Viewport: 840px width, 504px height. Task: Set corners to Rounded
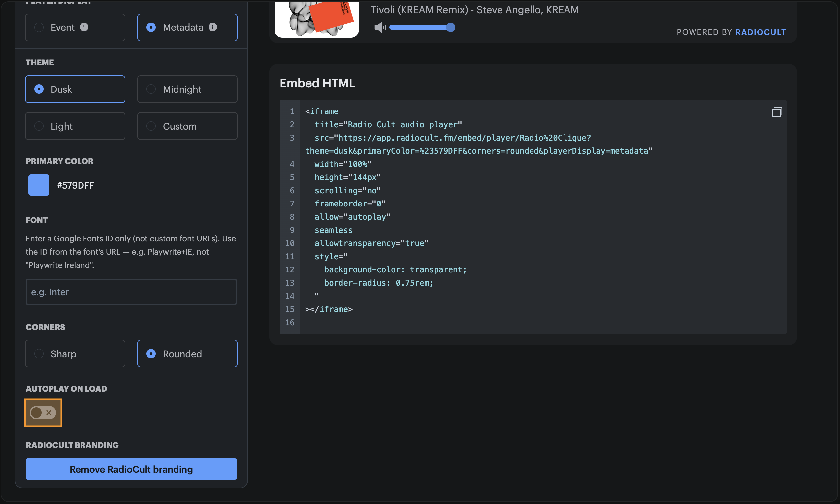(x=187, y=354)
